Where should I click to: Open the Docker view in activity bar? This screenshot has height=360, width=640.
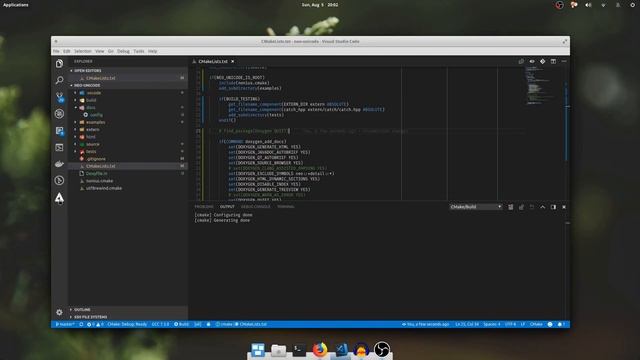click(x=60, y=164)
